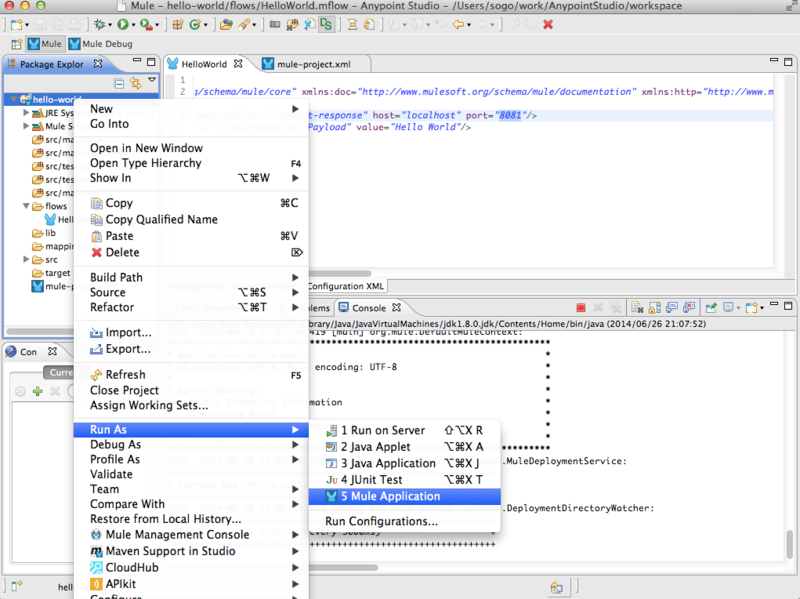Viewport: 800px width, 599px height.
Task: Close the Package Explorer view tab
Action: pos(98,64)
